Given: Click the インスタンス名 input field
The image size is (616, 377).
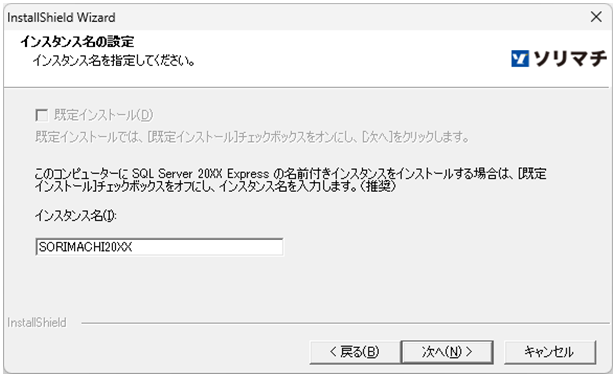Looking at the screenshot, I should pyautogui.click(x=159, y=247).
